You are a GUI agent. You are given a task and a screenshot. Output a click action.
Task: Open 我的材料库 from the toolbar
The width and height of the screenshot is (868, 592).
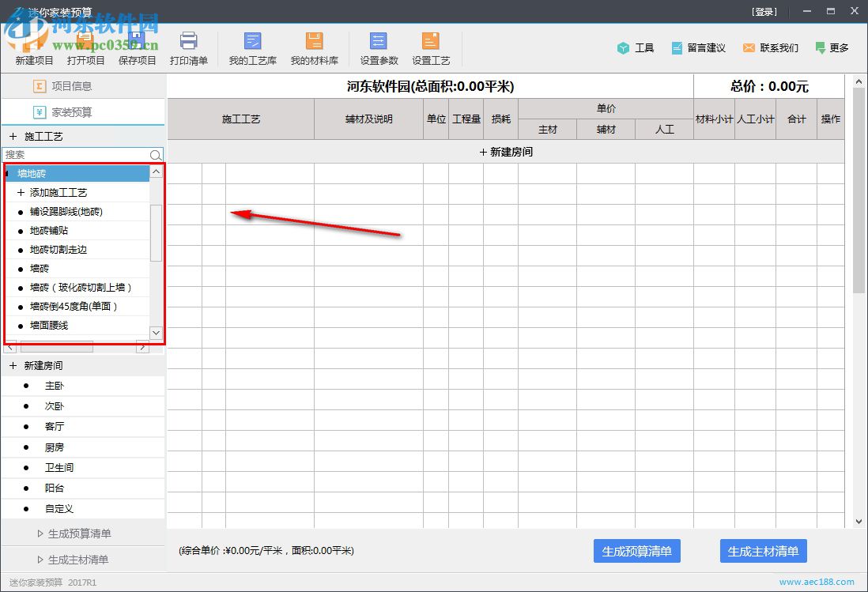(x=314, y=47)
